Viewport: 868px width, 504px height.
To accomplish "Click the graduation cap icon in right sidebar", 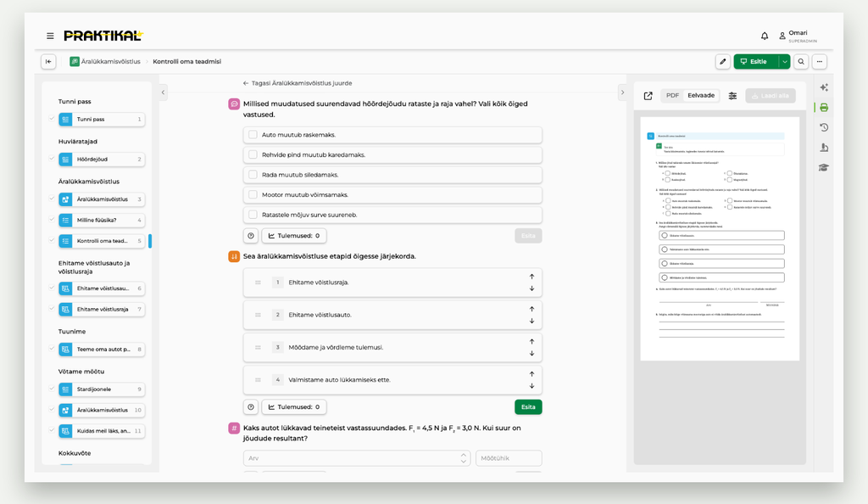I will 824,167.
